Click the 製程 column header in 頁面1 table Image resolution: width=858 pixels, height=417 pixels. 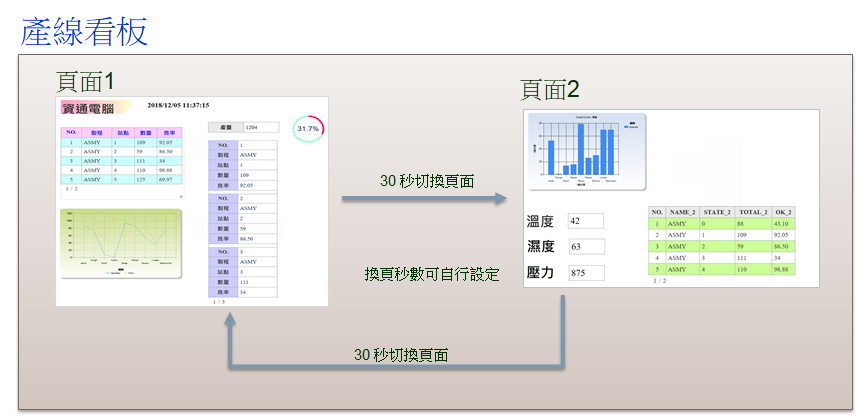[97, 132]
